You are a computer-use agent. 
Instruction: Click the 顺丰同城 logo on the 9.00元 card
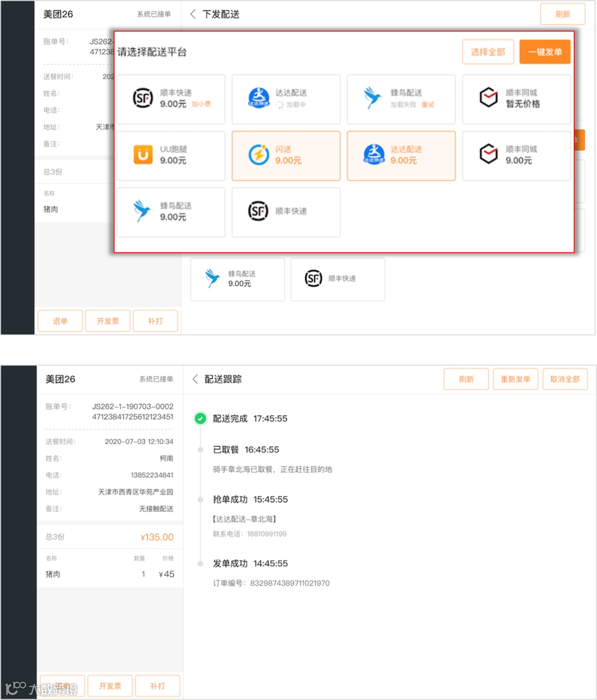pos(489,154)
